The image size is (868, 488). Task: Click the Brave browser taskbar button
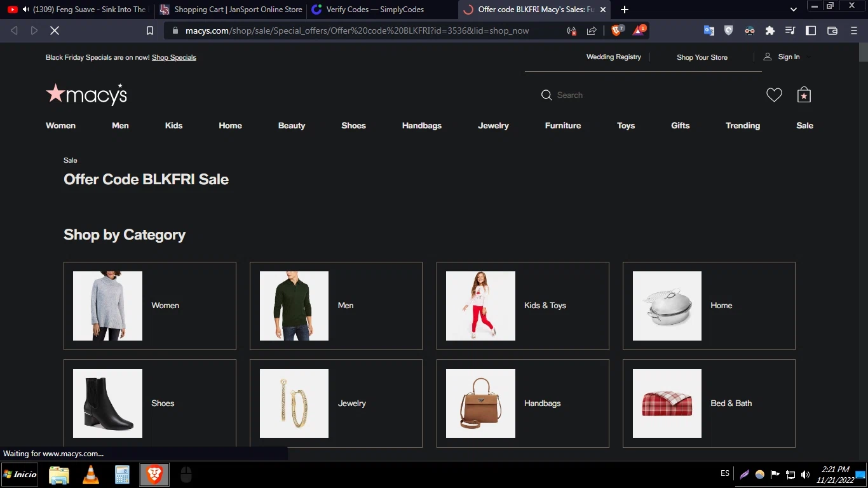pyautogui.click(x=154, y=475)
